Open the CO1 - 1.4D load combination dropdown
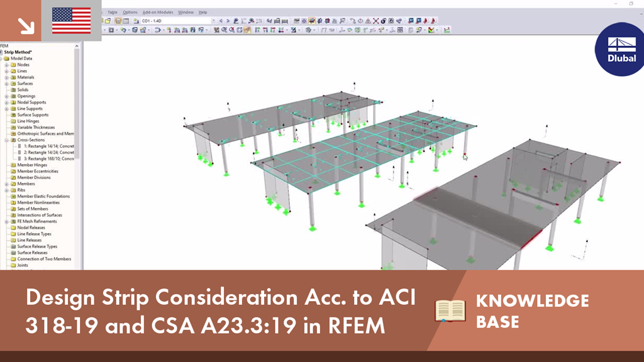Screen dimensions: 644x362 [213, 21]
